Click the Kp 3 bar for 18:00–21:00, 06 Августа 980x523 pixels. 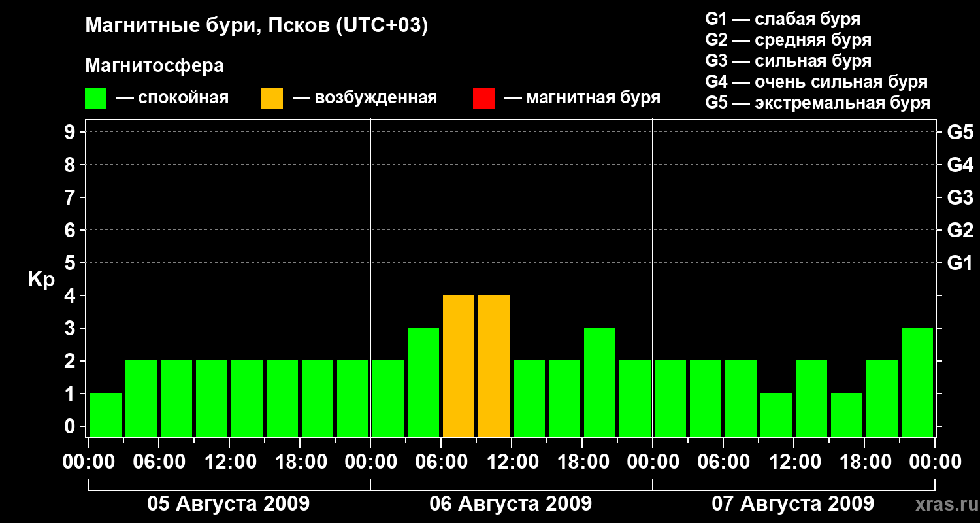tap(600, 382)
